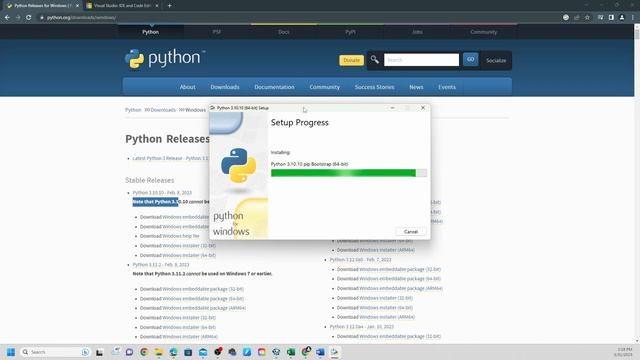The width and height of the screenshot is (640, 360).
Task: Open the Python 3.11.2 - Feb. 8 release link
Action: (x=161, y=264)
